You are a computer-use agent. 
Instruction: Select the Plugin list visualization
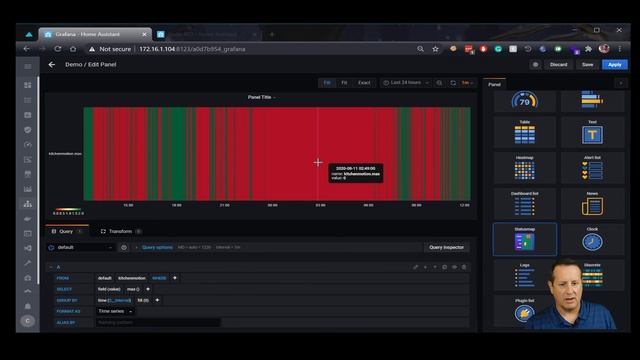click(524, 311)
